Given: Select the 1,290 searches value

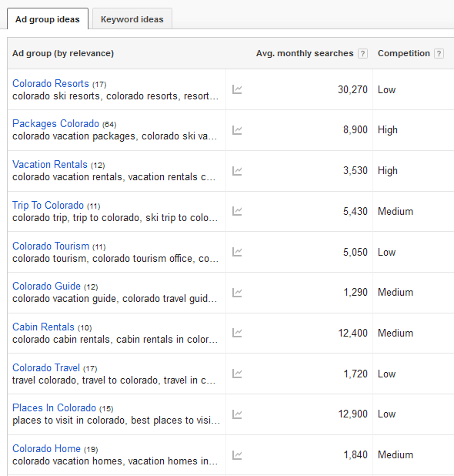Looking at the screenshot, I should [356, 292].
